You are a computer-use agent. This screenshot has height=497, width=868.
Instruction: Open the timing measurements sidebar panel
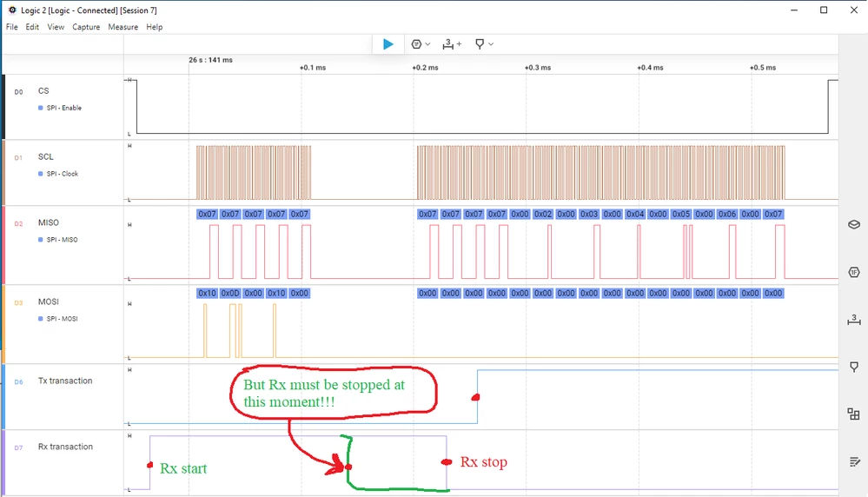[x=853, y=320]
